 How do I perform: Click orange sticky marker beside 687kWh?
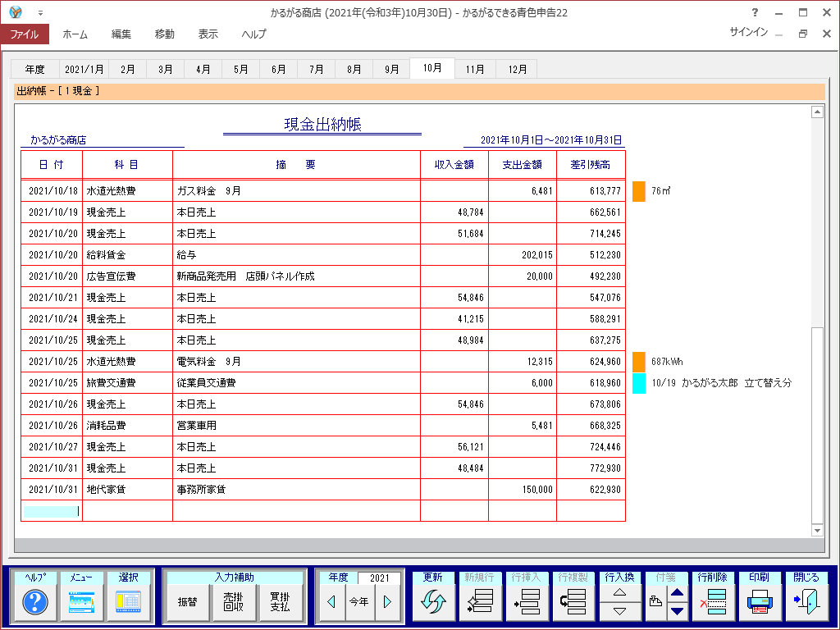638,362
